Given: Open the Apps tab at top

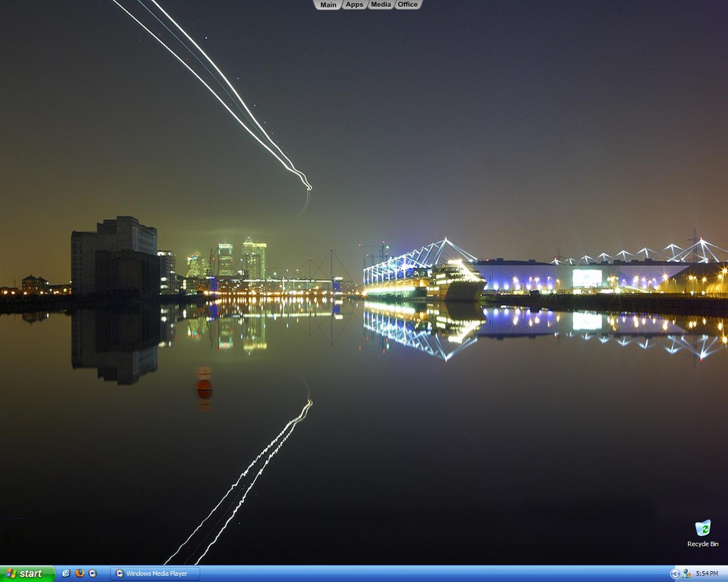Looking at the screenshot, I should click(x=354, y=5).
